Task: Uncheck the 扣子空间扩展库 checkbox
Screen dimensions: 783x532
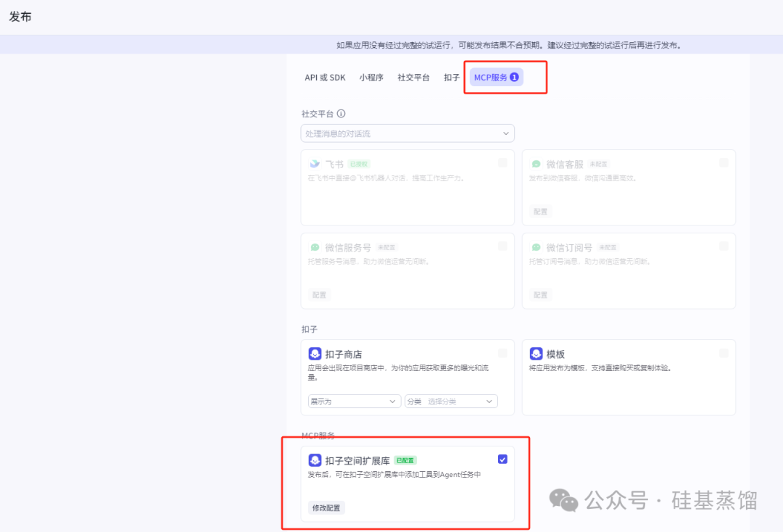Action: pyautogui.click(x=502, y=459)
